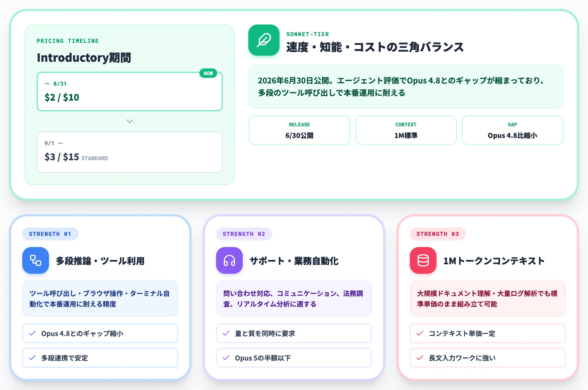
Task: Click the 問い合わせ対応 description text
Action: tap(293, 298)
